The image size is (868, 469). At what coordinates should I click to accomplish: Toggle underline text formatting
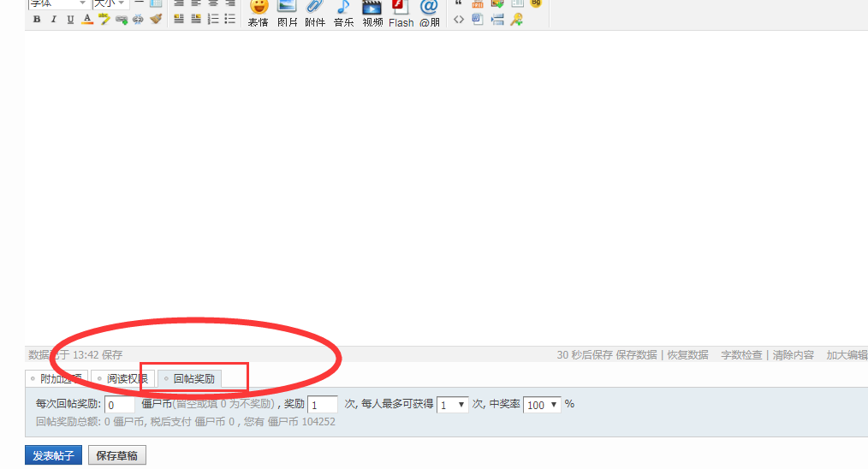[x=70, y=19]
